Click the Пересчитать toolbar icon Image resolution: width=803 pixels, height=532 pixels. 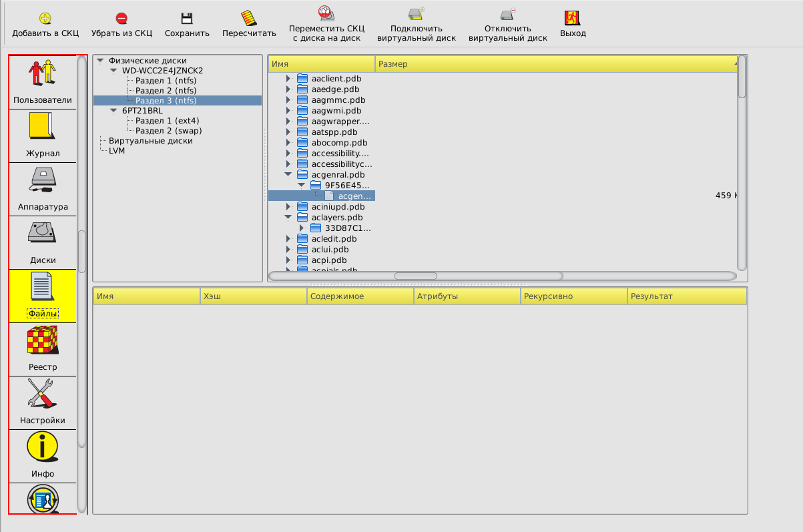point(249,18)
